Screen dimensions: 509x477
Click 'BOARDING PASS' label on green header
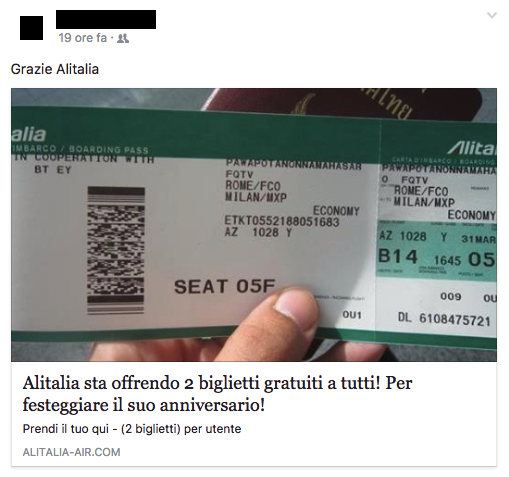109,150
